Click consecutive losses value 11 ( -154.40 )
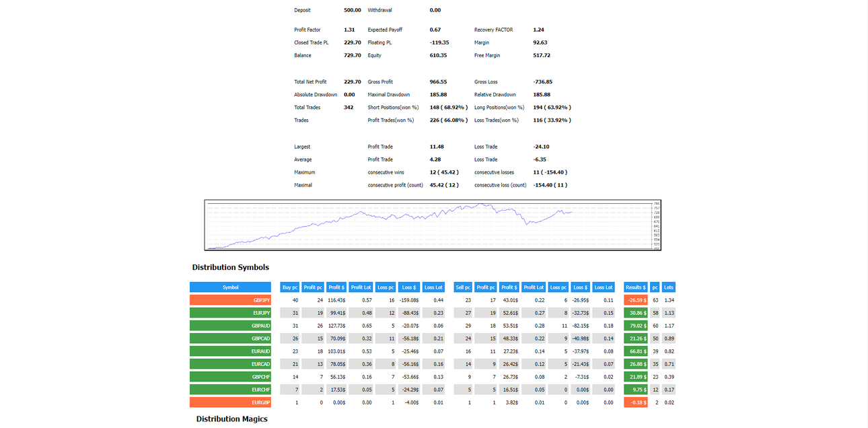This screenshot has width=868, height=428. click(x=551, y=172)
